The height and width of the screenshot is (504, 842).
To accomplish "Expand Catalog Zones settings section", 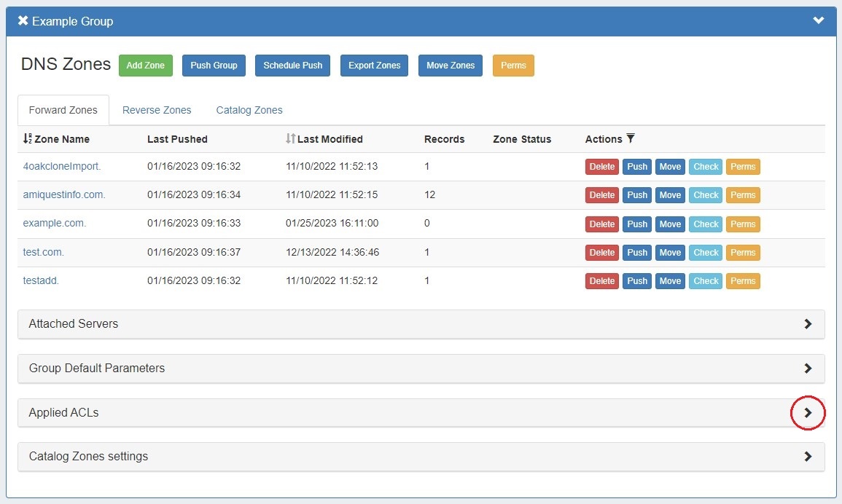I will 807,457.
